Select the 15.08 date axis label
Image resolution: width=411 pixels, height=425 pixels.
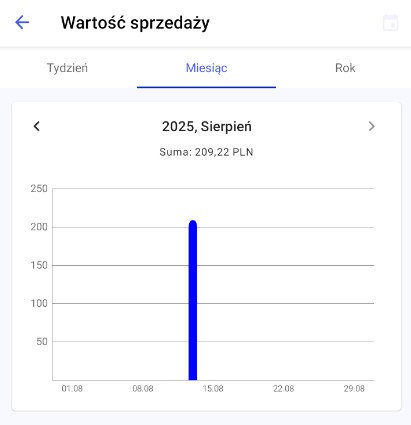213,389
